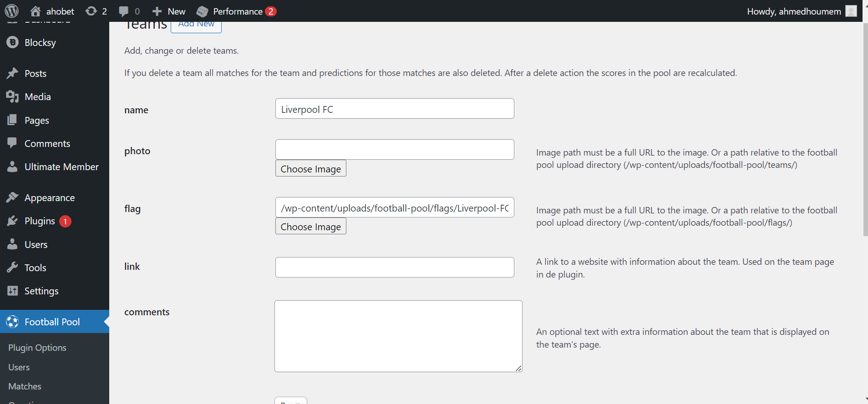This screenshot has width=868, height=404.
Task: Click the Pages icon in sidebar
Action: coord(12,120)
